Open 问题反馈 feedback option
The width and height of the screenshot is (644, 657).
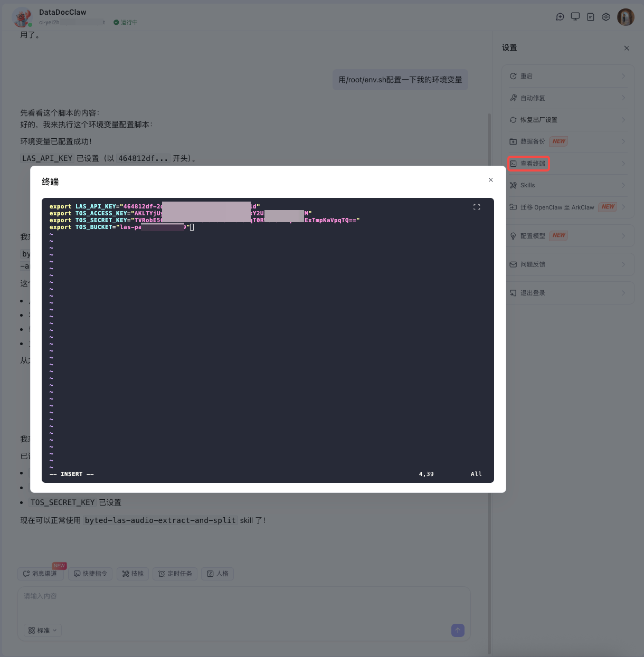point(568,264)
